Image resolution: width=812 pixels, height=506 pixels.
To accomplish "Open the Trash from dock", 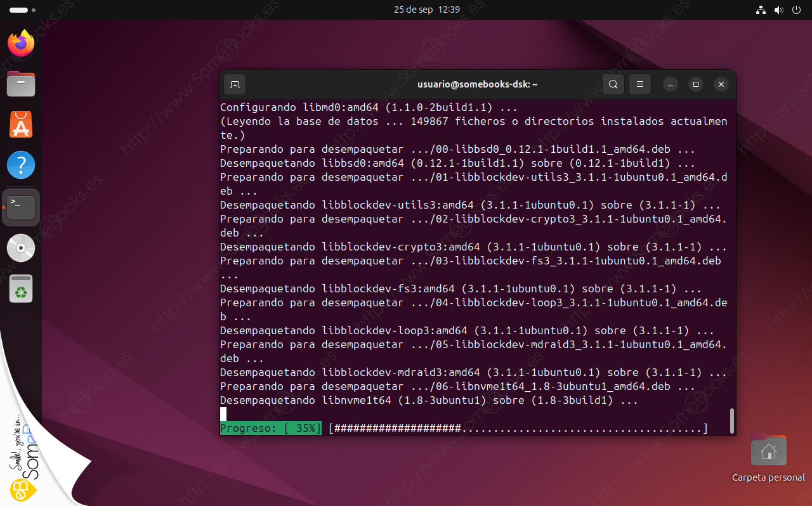I will pos(21,289).
